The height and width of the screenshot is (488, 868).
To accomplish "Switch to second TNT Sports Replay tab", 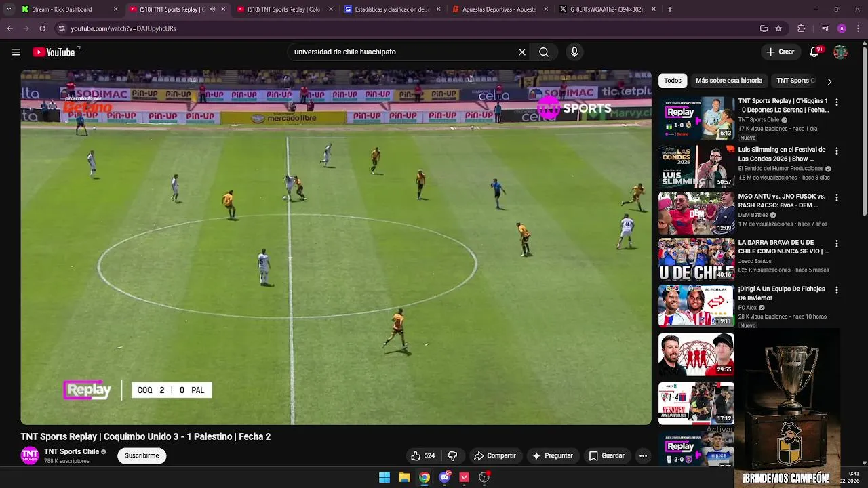I will click(283, 9).
